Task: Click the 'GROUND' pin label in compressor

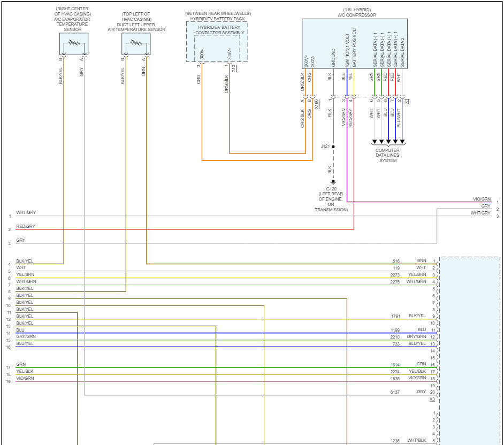Action: [333, 58]
